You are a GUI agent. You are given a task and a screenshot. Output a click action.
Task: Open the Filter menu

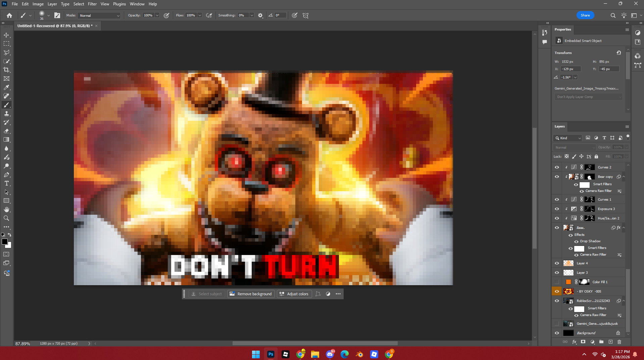click(x=92, y=4)
